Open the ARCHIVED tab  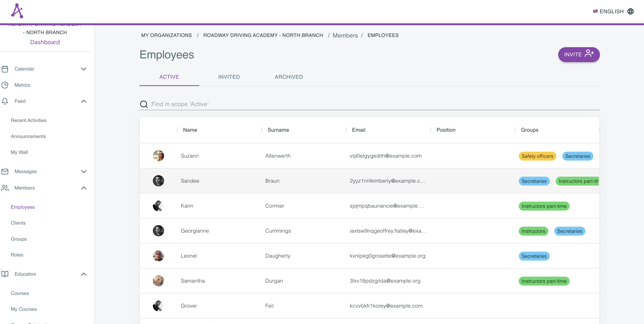pyautogui.click(x=289, y=77)
